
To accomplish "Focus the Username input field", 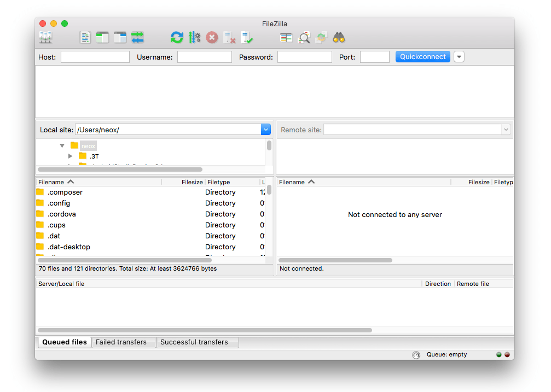I will (205, 56).
